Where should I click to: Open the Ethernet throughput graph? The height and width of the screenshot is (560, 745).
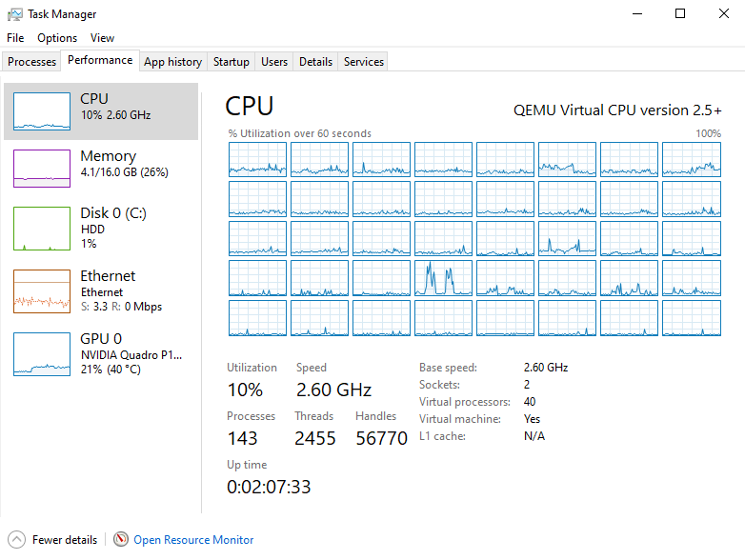click(x=42, y=291)
